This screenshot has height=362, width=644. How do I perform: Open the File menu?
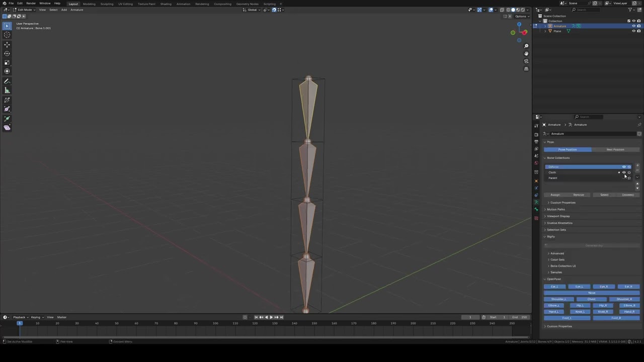pos(11,4)
